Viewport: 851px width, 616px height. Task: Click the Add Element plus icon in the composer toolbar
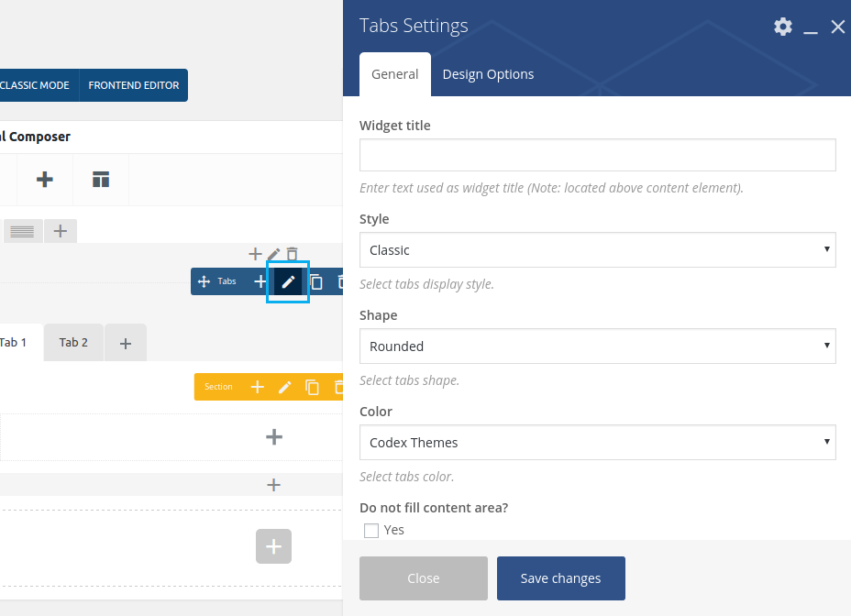tap(44, 179)
